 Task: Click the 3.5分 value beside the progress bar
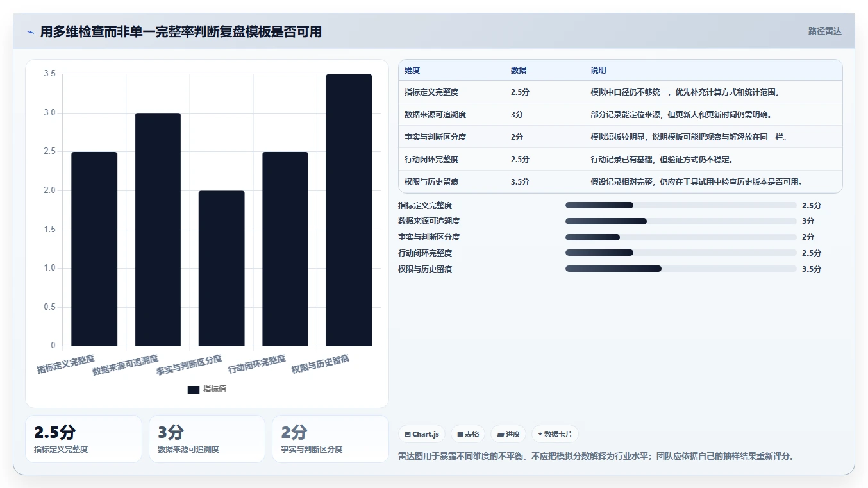(x=811, y=269)
